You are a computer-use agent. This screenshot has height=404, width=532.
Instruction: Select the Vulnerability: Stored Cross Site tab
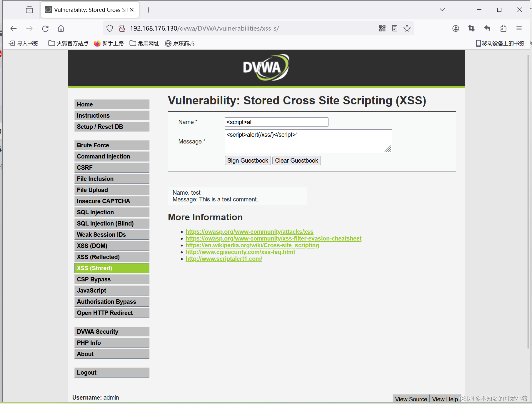pyautogui.click(x=90, y=10)
